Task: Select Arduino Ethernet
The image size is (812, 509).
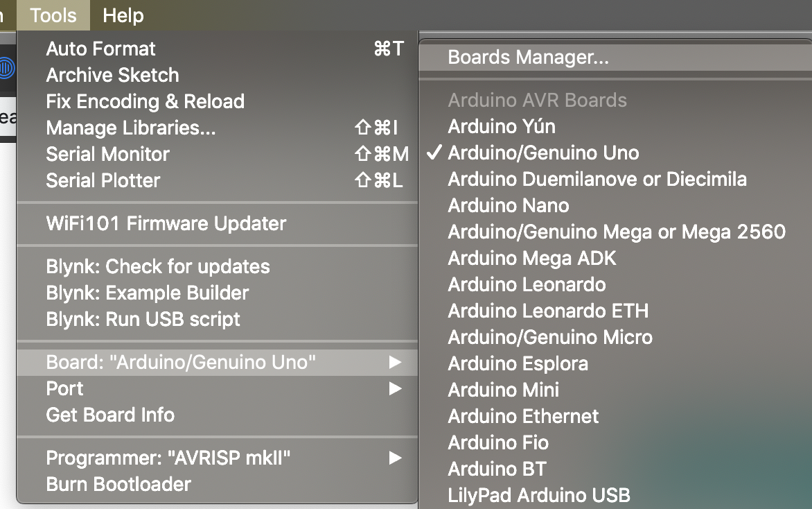Action: (615, 416)
